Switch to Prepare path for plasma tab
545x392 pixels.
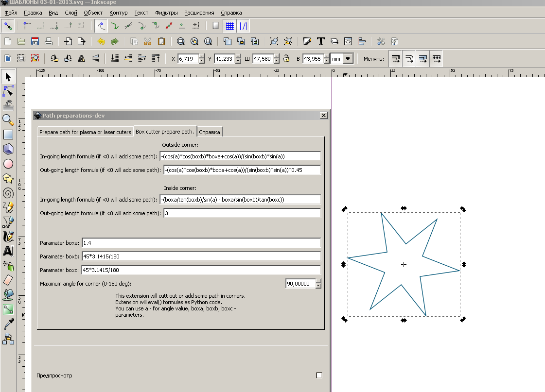pos(85,132)
